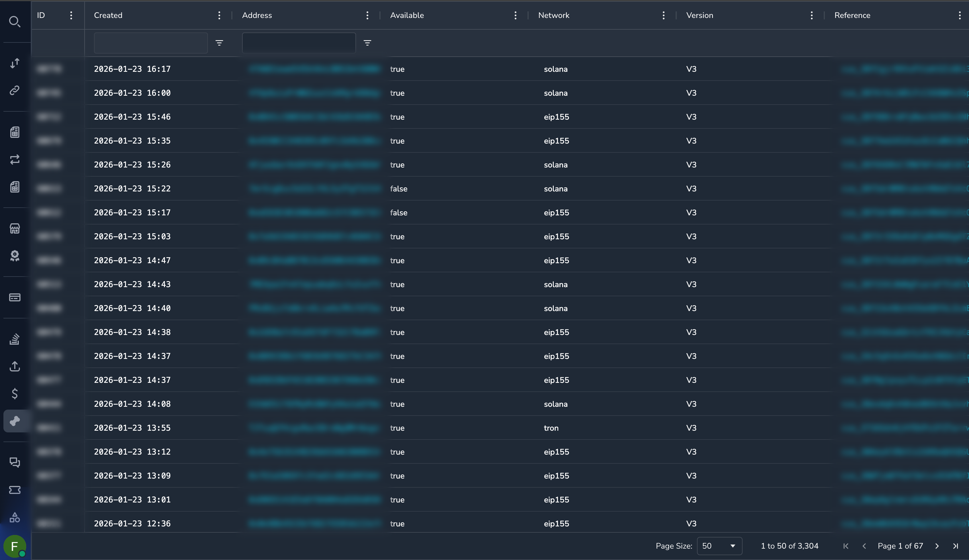Click 'true' in the 14:40 row
This screenshot has height=560, width=969.
[397, 308]
